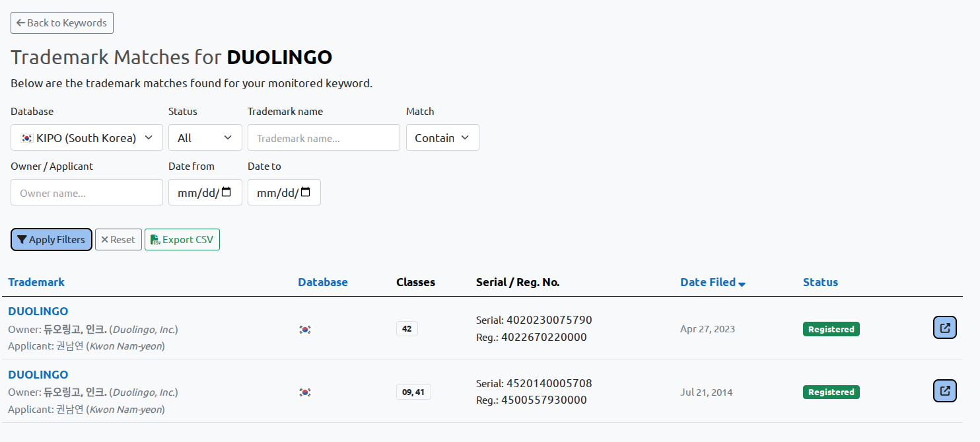The height and width of the screenshot is (442, 980).
Task: Open the DUOLINGO trademark filed Apr 27, 2023
Action: [x=38, y=311]
